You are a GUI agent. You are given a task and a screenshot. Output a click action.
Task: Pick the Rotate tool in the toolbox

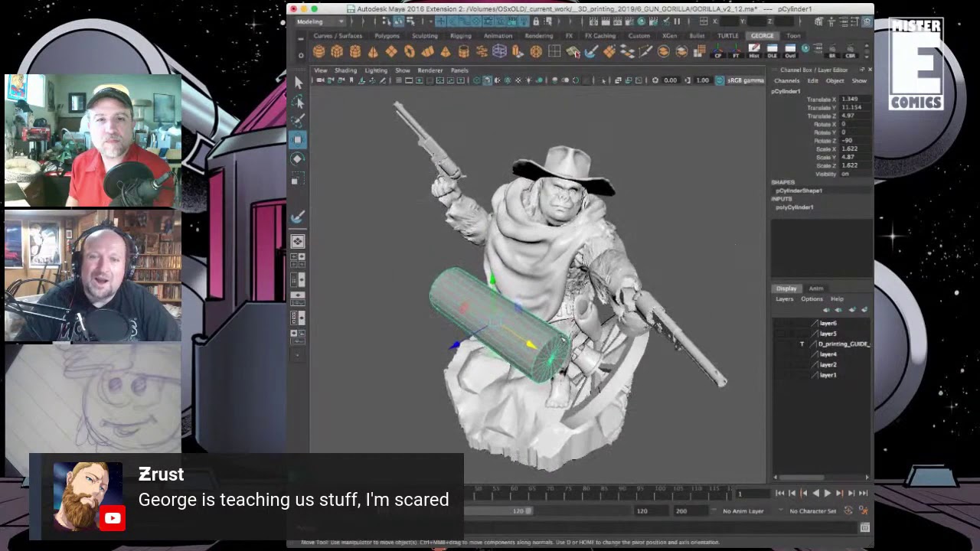[x=298, y=158]
